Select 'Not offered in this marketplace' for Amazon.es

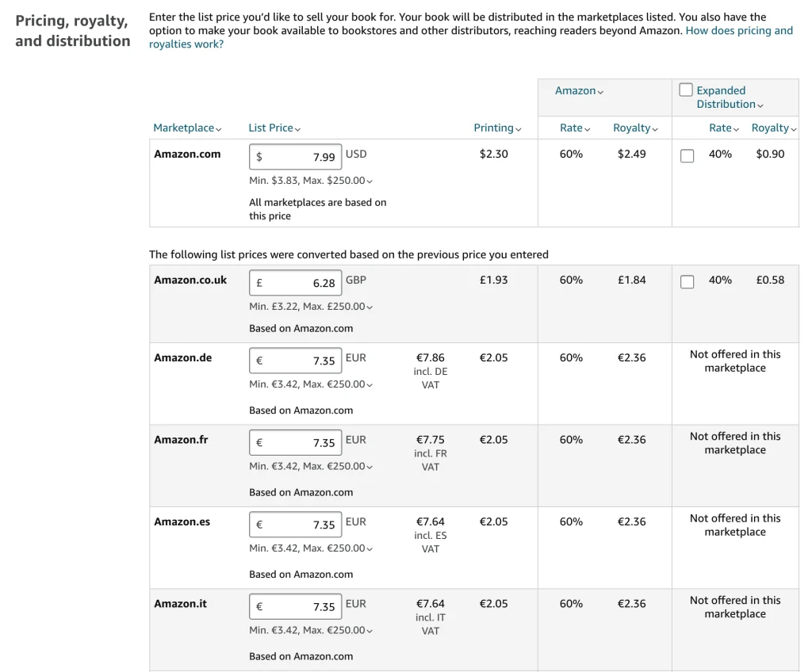click(x=735, y=525)
